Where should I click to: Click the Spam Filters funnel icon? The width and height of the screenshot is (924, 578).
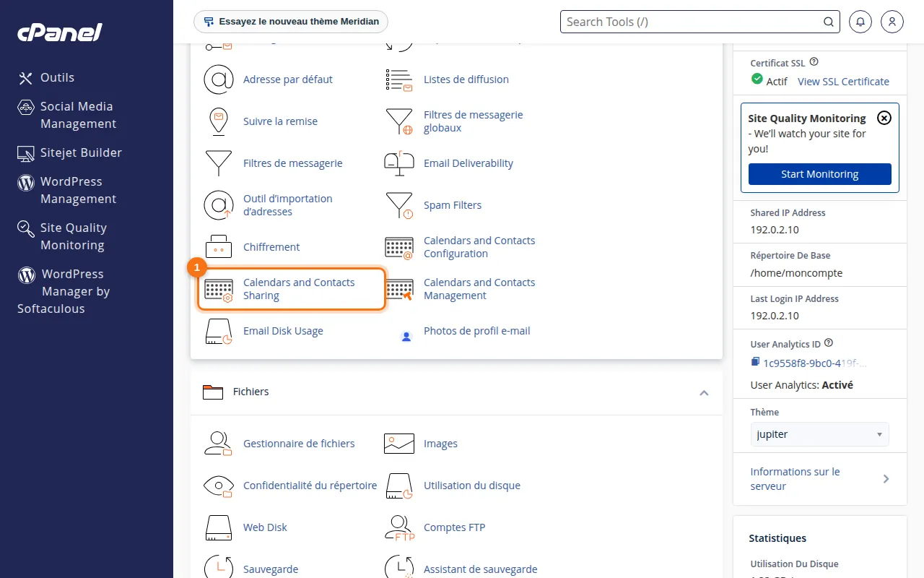point(399,205)
